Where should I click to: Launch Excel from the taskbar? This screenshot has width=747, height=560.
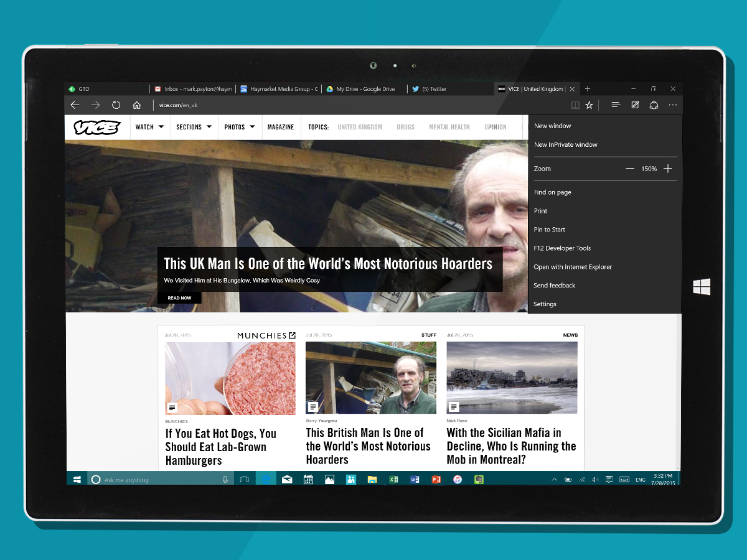pyautogui.click(x=393, y=480)
